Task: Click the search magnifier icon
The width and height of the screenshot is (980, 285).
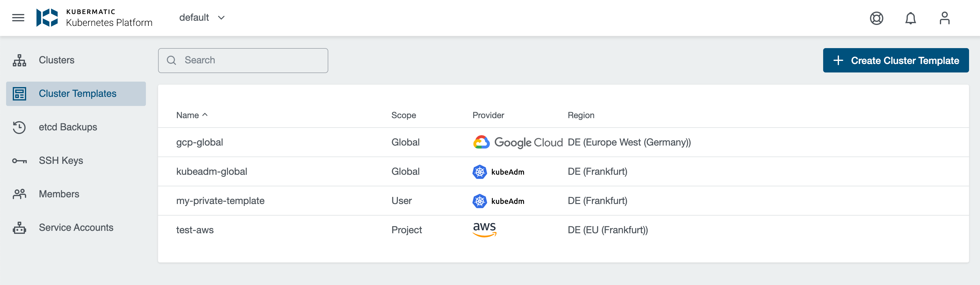Action: pyautogui.click(x=171, y=60)
